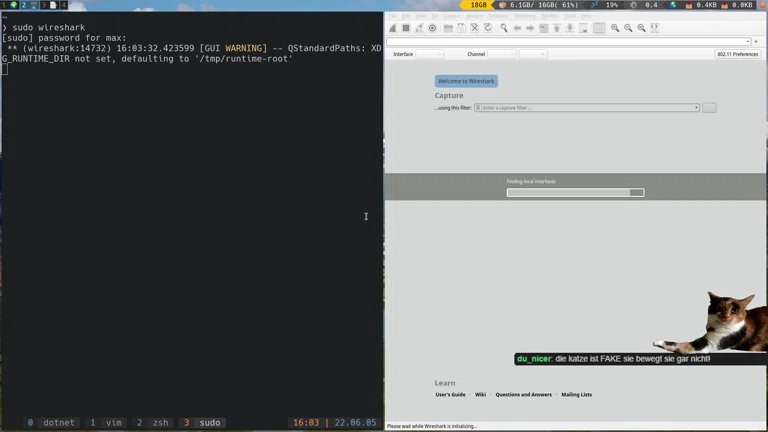Reload this capture file from the toolbar
The height and width of the screenshot is (432, 768).
(x=488, y=28)
